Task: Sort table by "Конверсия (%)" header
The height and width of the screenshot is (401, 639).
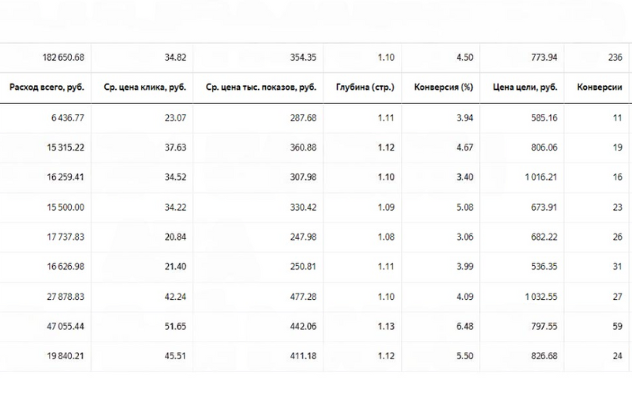Action: coord(443,87)
